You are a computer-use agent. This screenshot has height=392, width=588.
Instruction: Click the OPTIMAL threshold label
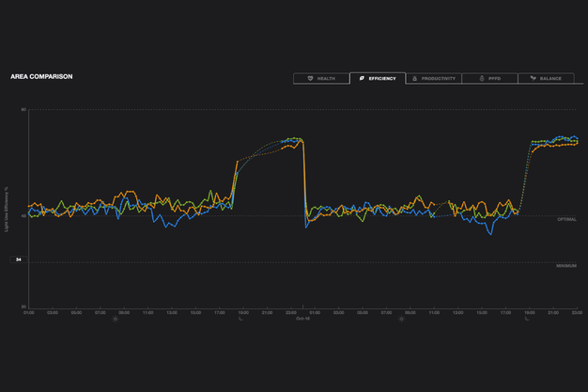click(x=566, y=219)
